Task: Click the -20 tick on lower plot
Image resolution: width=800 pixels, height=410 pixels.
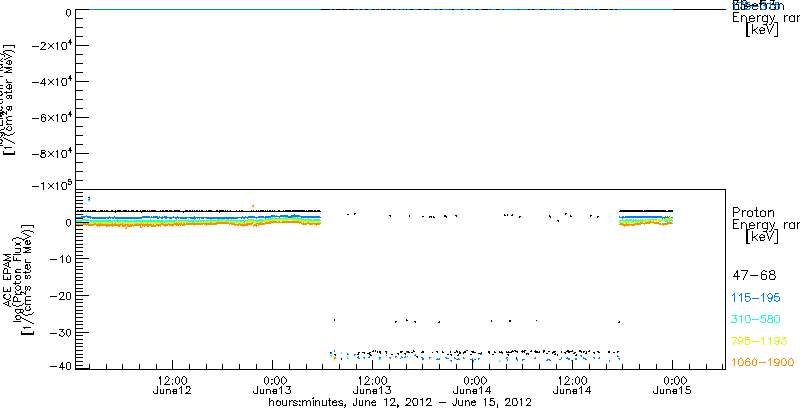Action: [60, 296]
